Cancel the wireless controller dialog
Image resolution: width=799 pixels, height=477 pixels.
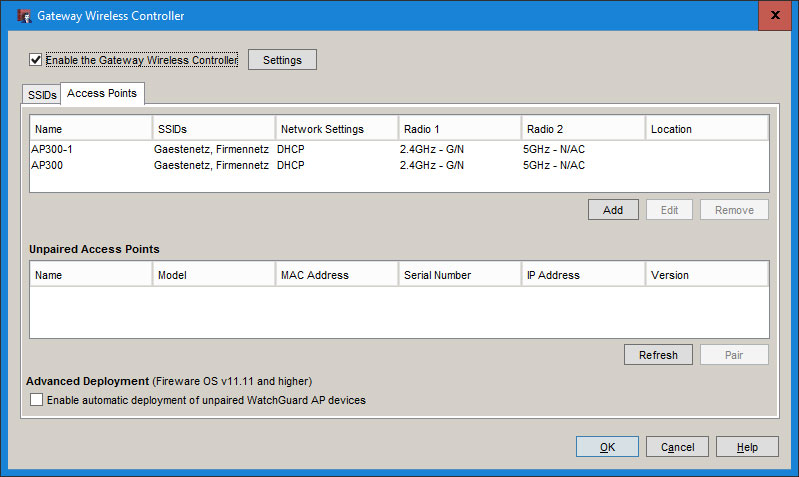[x=677, y=447]
